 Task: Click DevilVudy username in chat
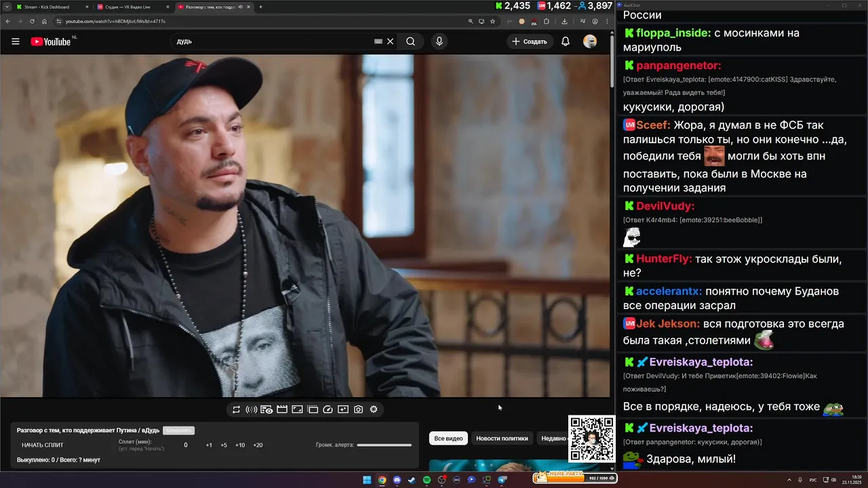tap(665, 206)
